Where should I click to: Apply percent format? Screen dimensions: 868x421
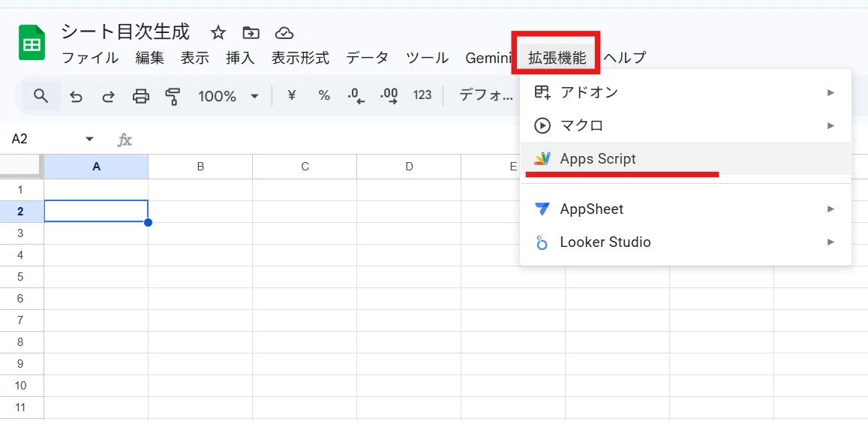tap(324, 96)
